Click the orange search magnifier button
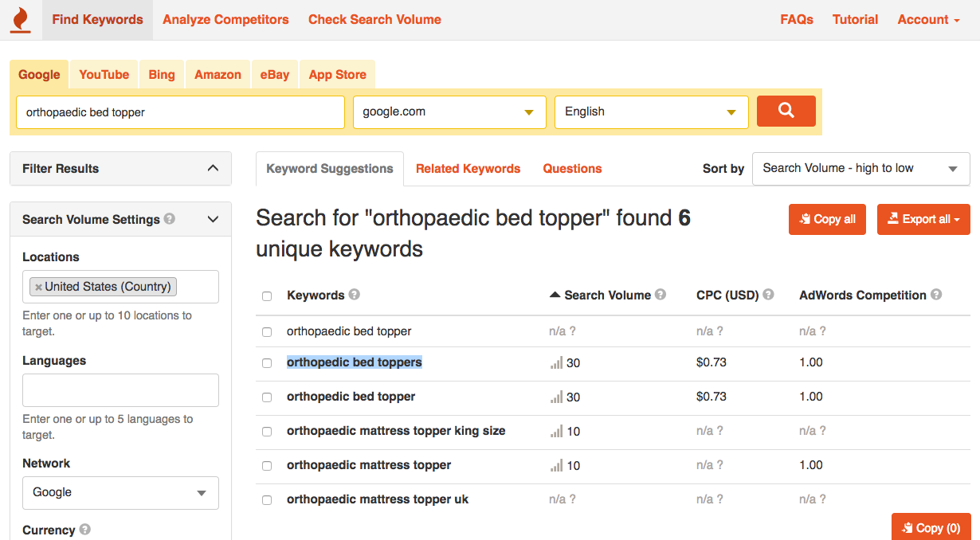This screenshot has height=540, width=980. pos(786,111)
